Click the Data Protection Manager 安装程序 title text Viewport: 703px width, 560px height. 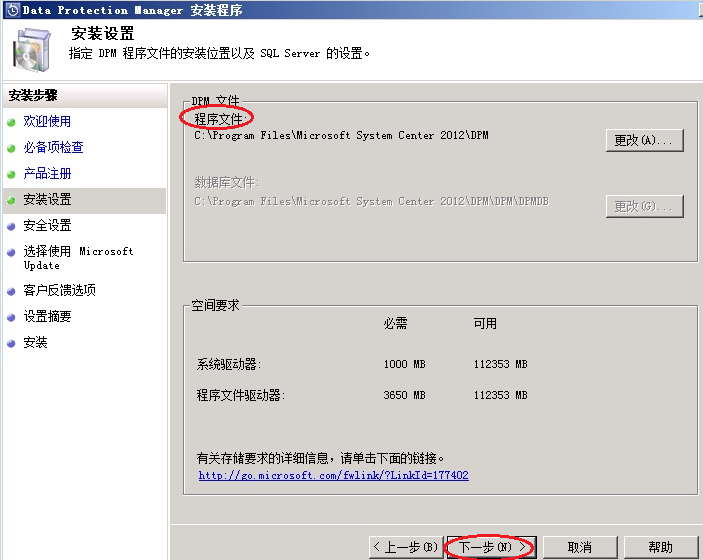133,10
